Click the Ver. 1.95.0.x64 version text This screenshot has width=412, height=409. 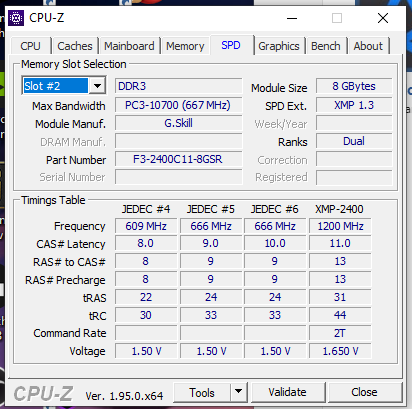pos(124,396)
